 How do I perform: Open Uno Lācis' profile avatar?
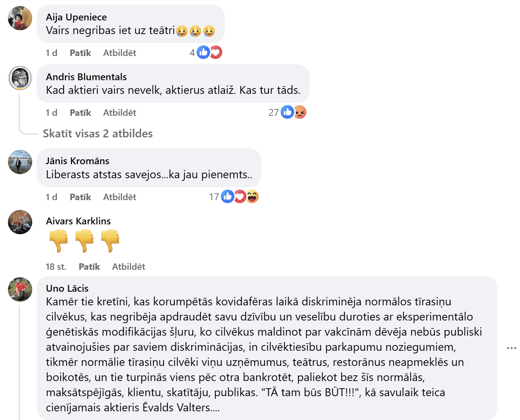click(20, 289)
